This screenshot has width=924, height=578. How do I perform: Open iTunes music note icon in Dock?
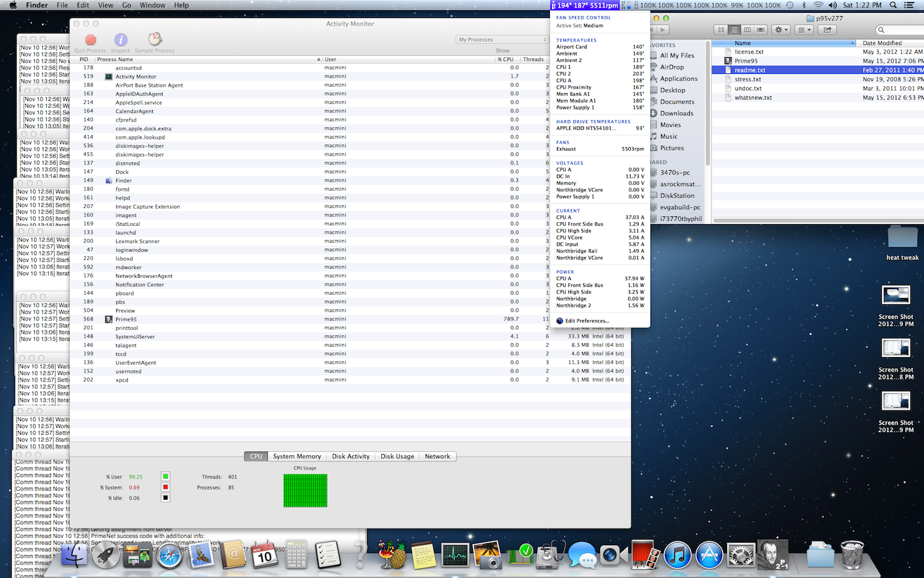point(677,554)
